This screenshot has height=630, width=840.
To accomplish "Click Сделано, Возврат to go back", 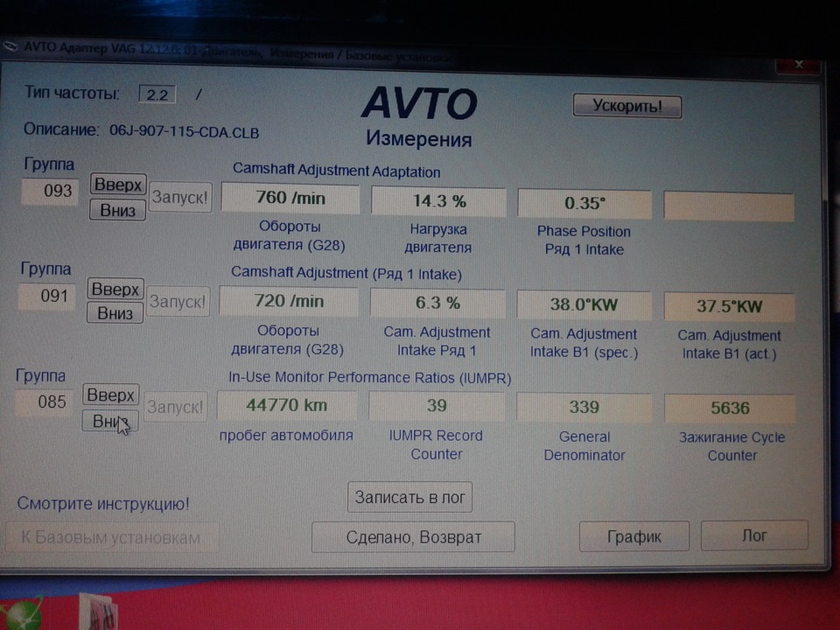I will 413,536.
